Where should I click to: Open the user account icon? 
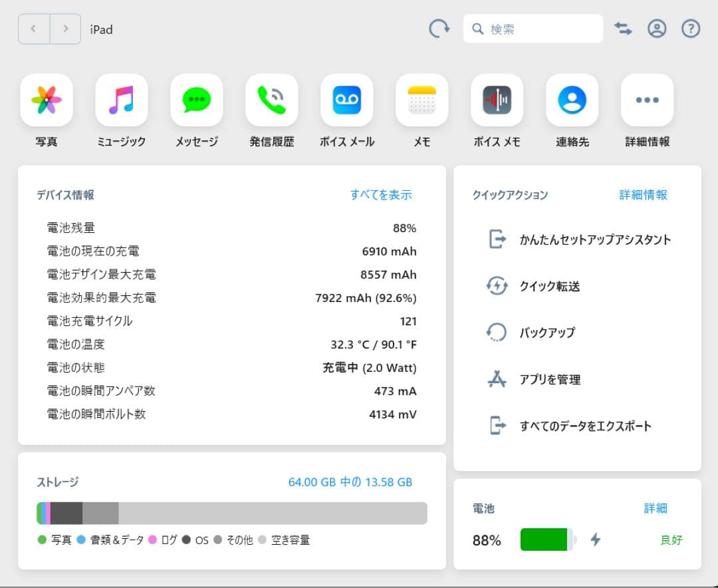click(x=657, y=29)
